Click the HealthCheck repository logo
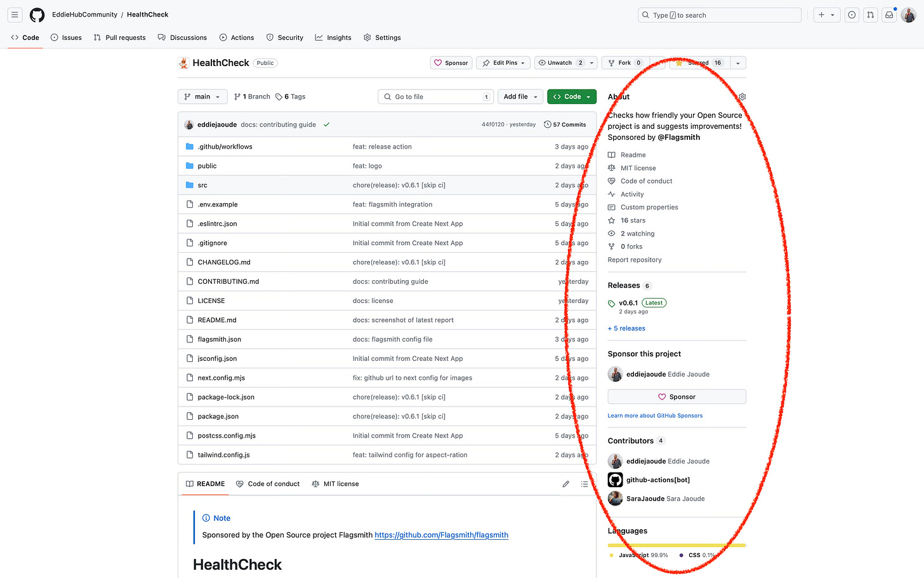This screenshot has height=578, width=924. [183, 63]
